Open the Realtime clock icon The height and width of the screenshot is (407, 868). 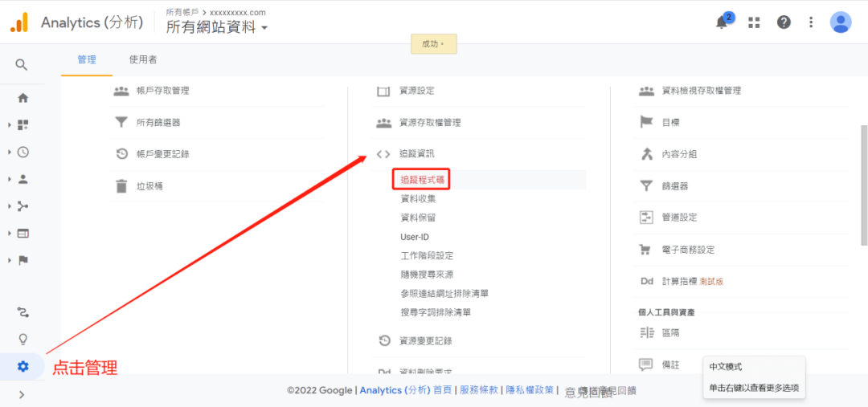[x=23, y=152]
